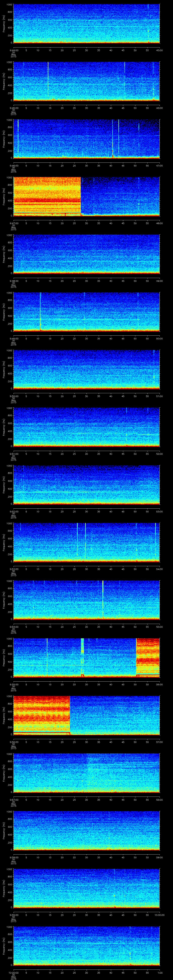Click the "52:00" end time label

[160, 454]
